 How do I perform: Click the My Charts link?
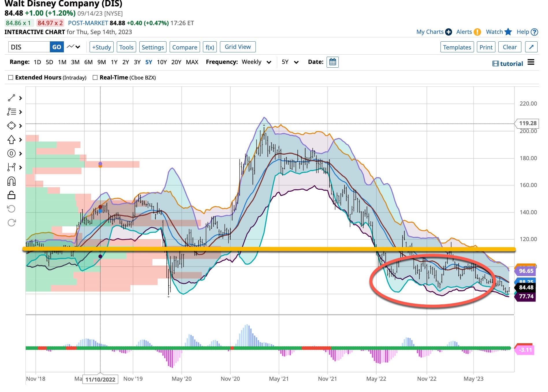pyautogui.click(x=430, y=32)
